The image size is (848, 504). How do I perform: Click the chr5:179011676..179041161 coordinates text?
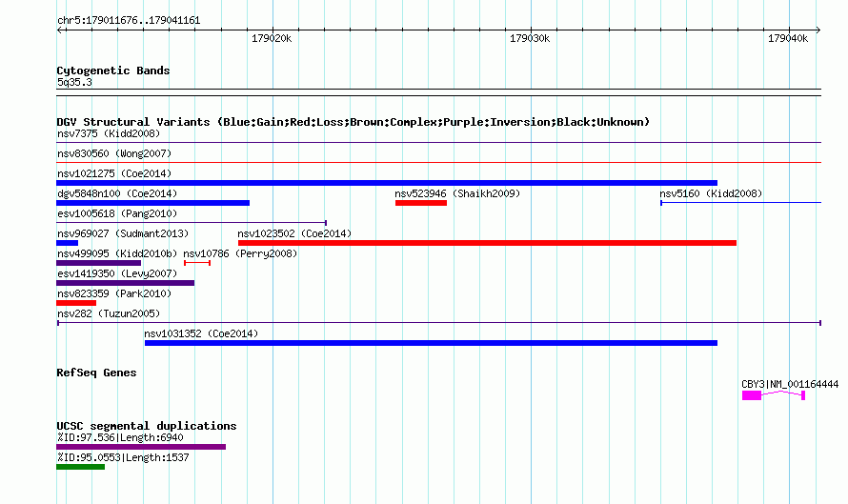pos(129,21)
